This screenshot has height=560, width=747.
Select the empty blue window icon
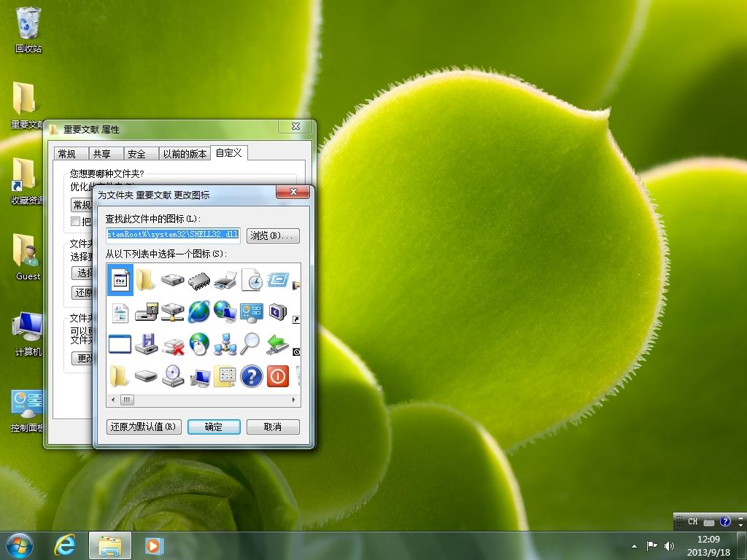(x=120, y=344)
